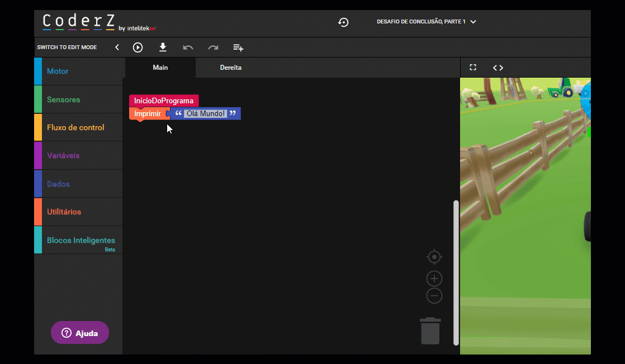Click the download icon in toolbar

(x=163, y=47)
